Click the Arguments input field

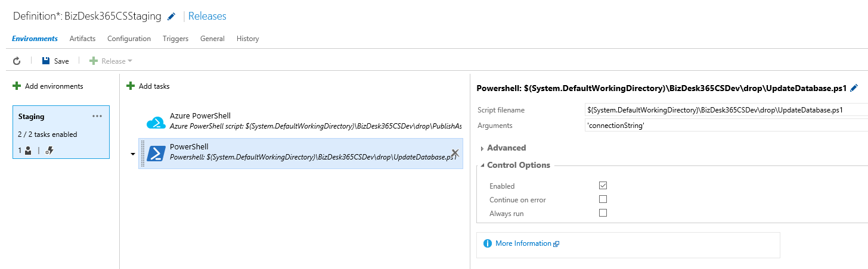(727, 126)
